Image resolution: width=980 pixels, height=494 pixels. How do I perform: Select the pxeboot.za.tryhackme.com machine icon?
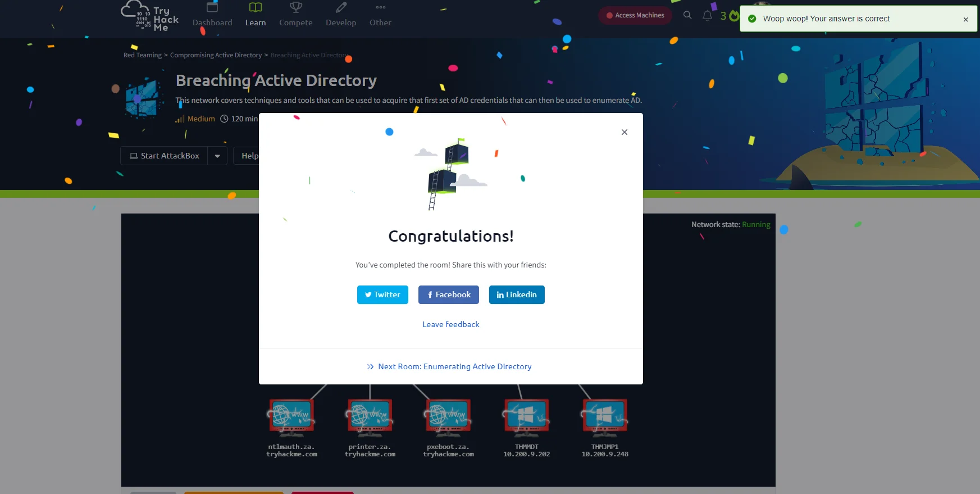click(448, 418)
